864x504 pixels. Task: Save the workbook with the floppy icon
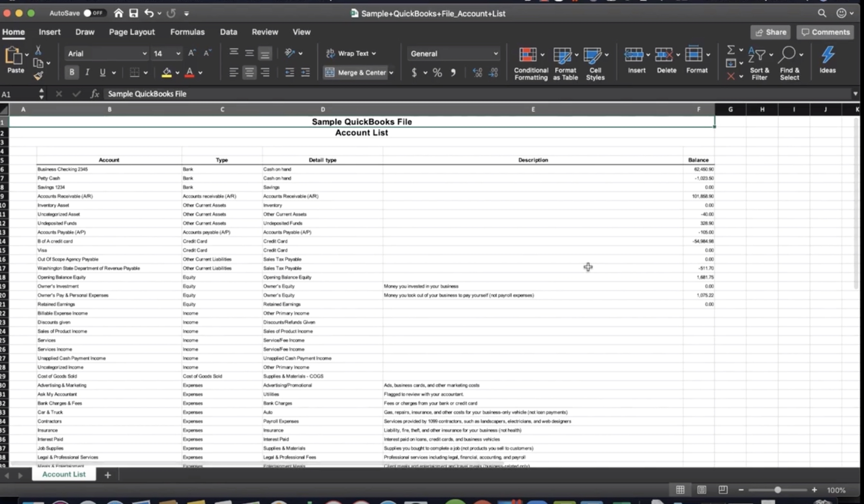click(x=133, y=13)
